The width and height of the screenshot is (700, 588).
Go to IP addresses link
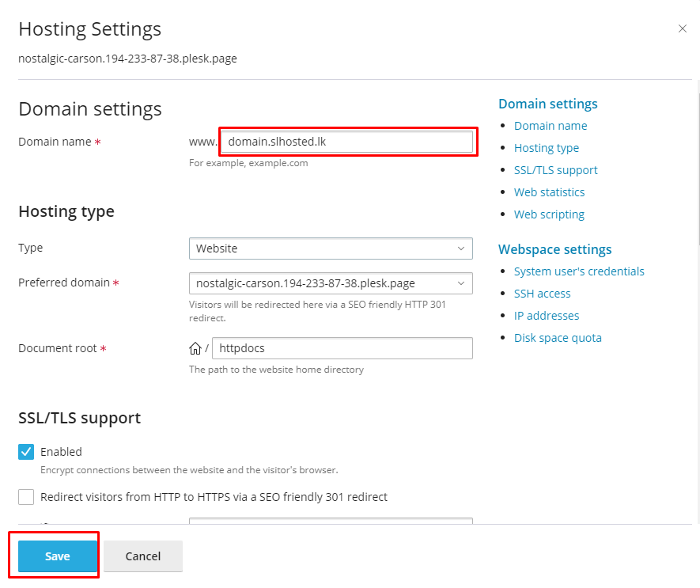coord(546,316)
